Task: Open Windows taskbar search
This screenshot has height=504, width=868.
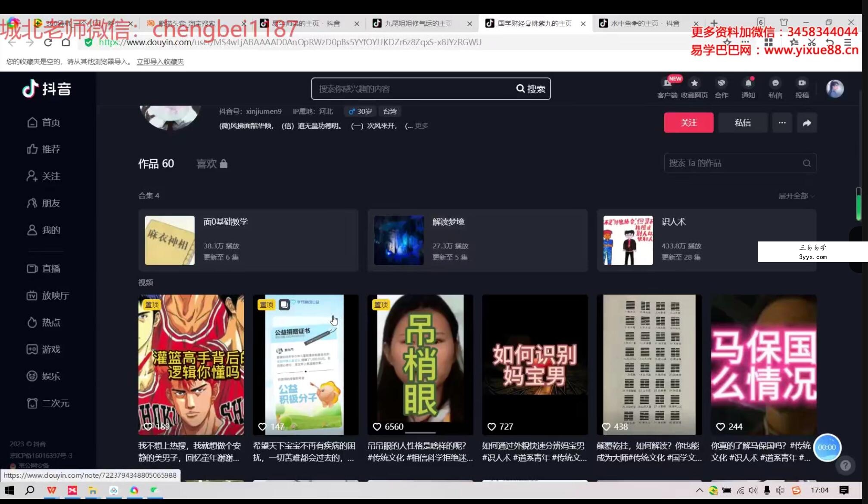Action: tap(30, 490)
